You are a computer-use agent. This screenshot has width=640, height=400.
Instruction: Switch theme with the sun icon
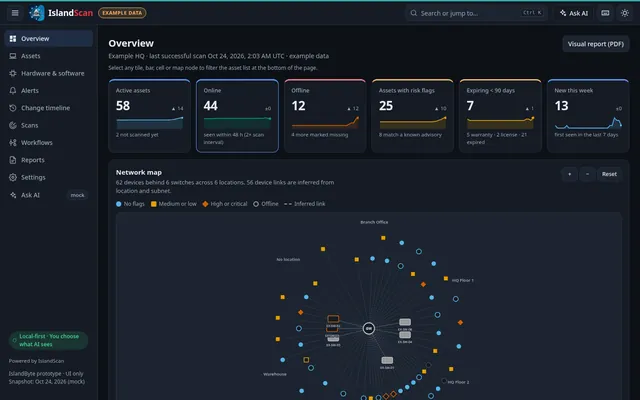tap(625, 13)
